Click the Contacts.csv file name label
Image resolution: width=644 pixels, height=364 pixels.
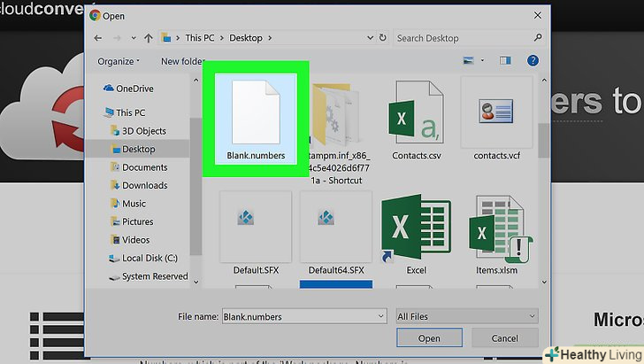click(x=417, y=156)
